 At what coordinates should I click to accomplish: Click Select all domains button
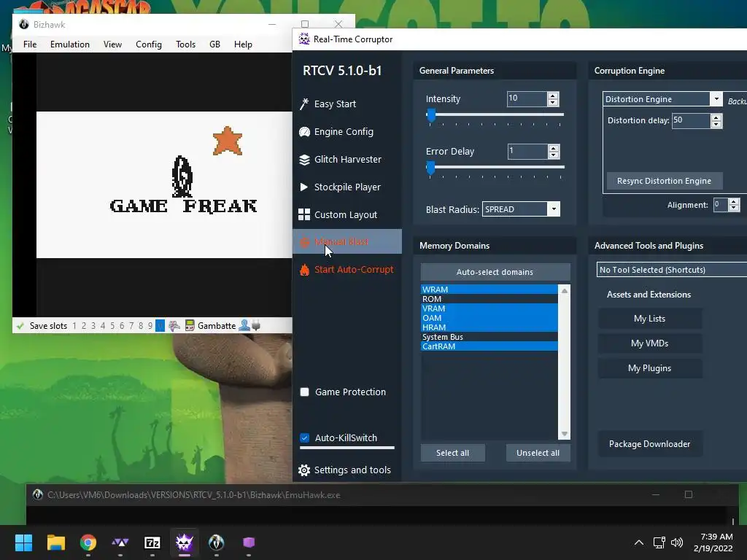pos(452,453)
